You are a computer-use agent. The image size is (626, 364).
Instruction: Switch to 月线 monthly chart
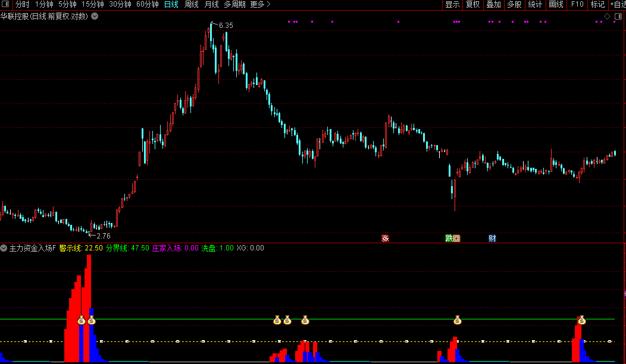pyautogui.click(x=212, y=4)
